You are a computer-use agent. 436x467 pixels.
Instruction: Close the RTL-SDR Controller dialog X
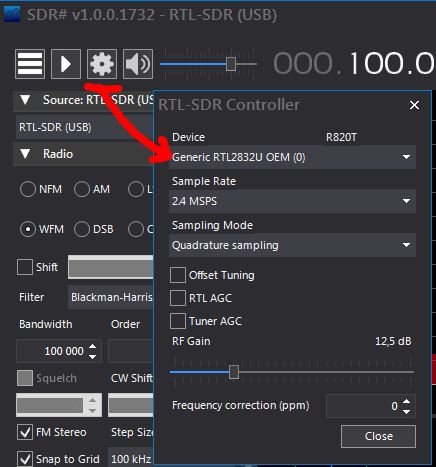click(x=414, y=105)
